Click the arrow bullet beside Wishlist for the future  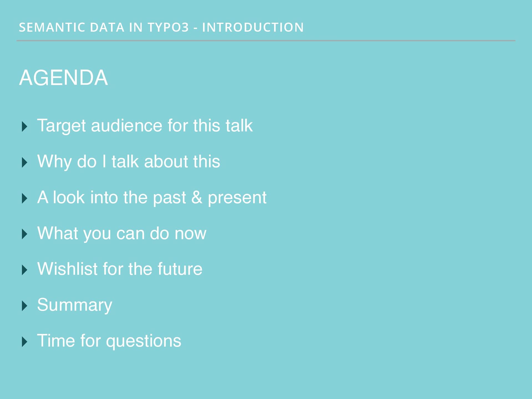tap(25, 270)
